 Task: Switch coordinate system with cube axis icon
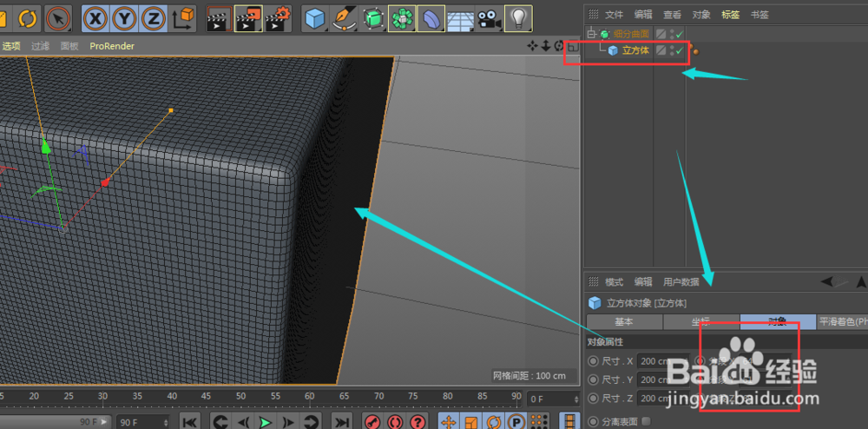pyautogui.click(x=183, y=19)
